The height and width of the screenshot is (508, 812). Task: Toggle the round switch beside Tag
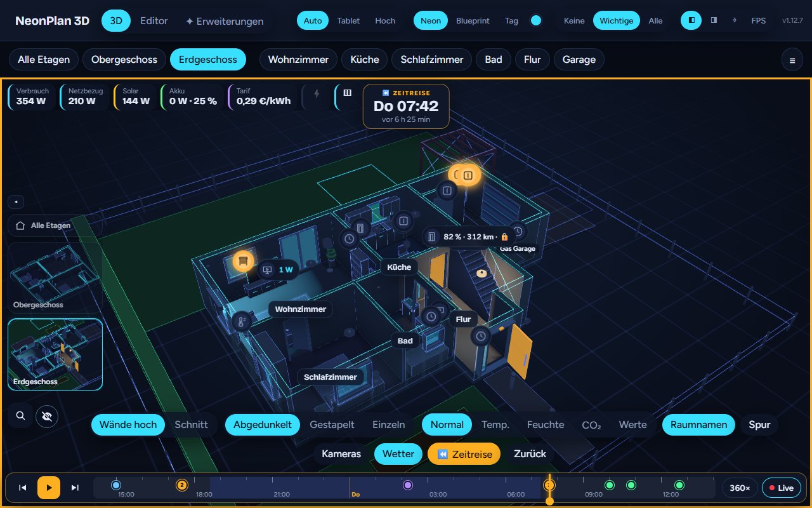pyautogui.click(x=536, y=20)
